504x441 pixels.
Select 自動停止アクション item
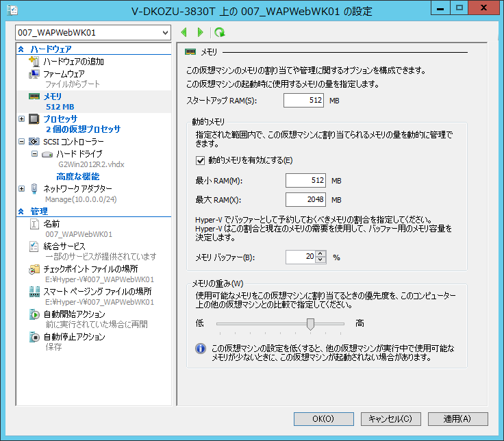coord(74,337)
